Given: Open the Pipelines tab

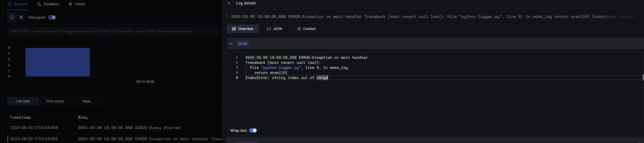Looking at the screenshot, I should tap(48, 4).
